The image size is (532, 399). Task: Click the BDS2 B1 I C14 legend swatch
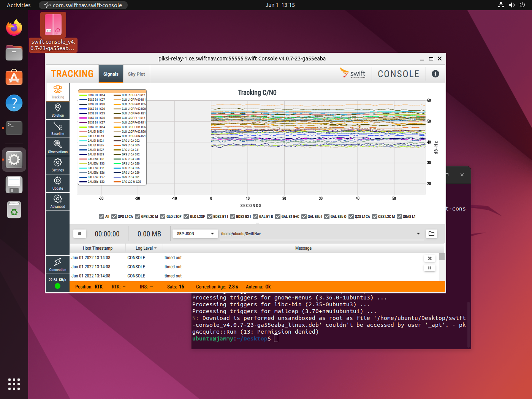click(83, 95)
